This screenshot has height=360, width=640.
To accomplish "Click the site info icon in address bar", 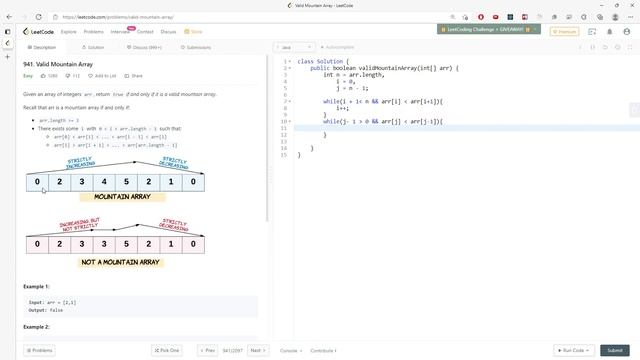I will (56, 17).
